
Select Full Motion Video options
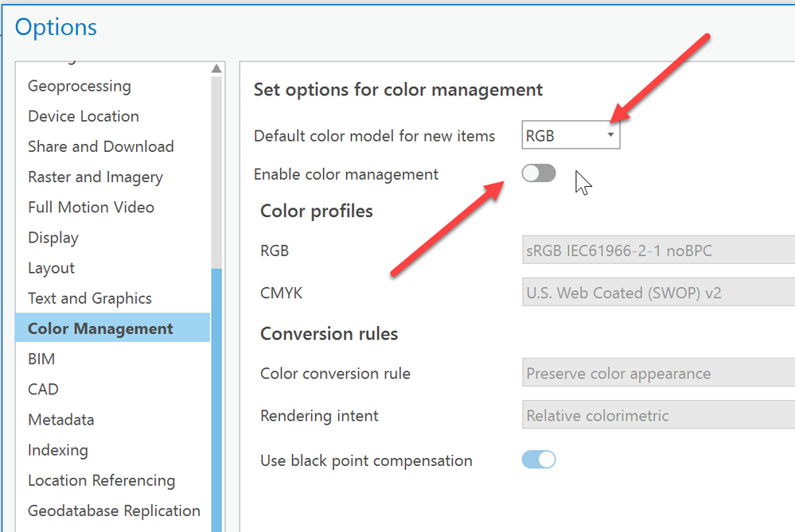(91, 207)
